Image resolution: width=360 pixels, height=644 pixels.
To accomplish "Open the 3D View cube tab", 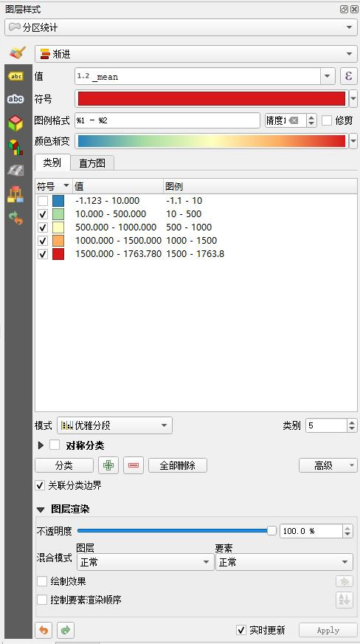I will [15, 123].
